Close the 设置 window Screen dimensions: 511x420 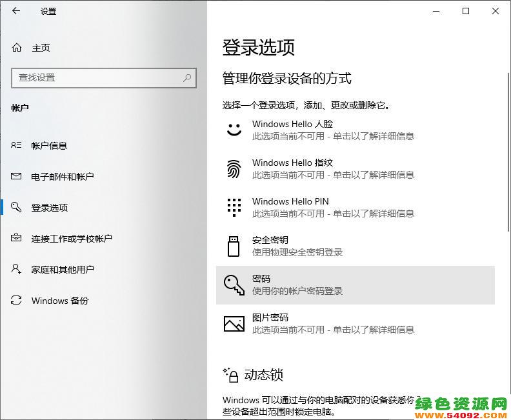(x=496, y=11)
